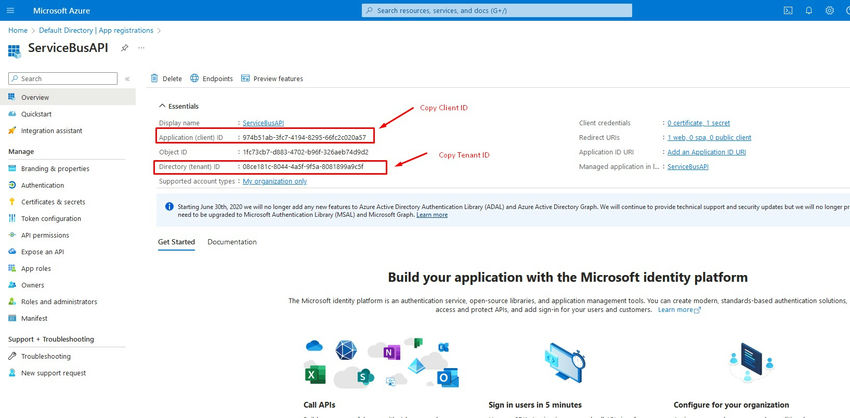The height and width of the screenshot is (418, 850).
Task: Click the Microsoft Azure logo text
Action: pyautogui.click(x=61, y=11)
